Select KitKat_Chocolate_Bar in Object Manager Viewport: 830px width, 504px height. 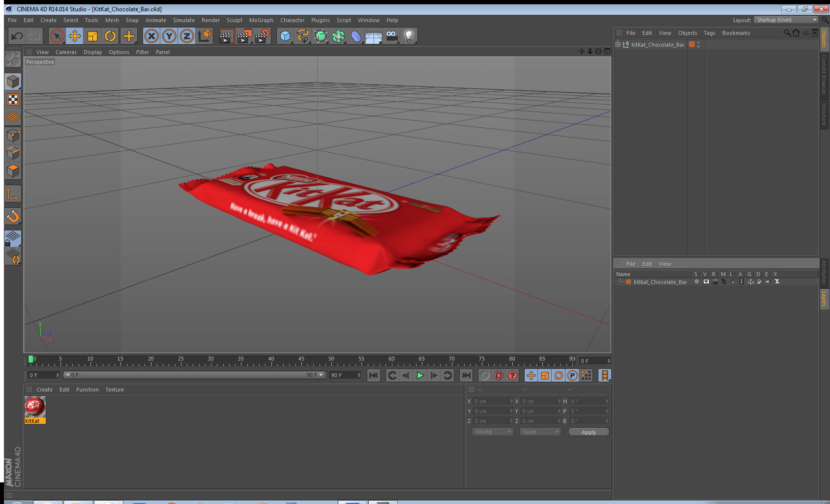point(657,45)
